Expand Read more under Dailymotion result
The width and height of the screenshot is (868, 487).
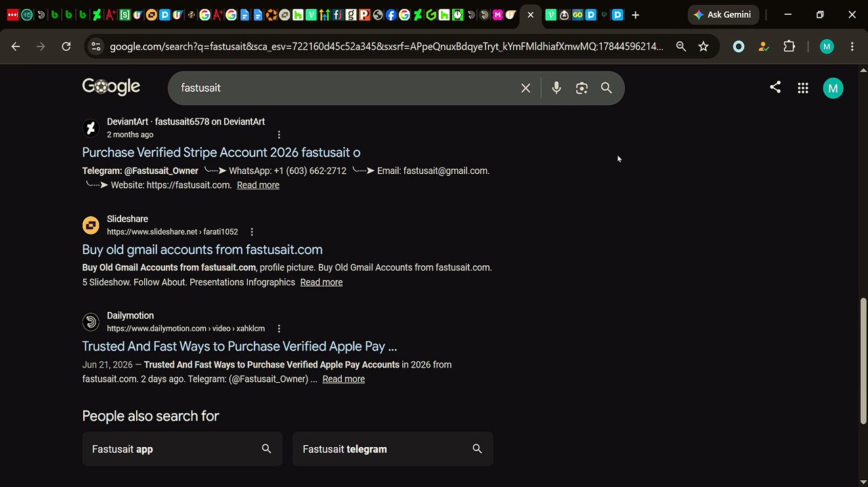(x=344, y=379)
